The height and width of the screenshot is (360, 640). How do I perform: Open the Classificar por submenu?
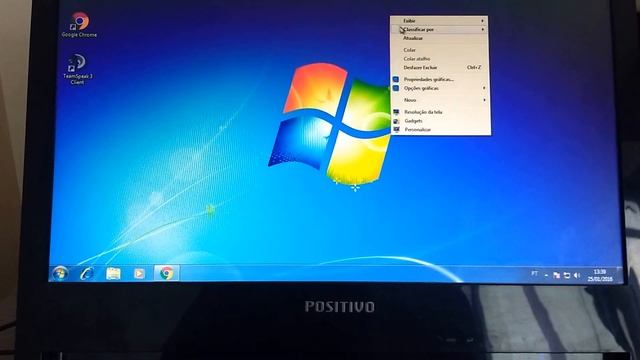pyautogui.click(x=440, y=29)
